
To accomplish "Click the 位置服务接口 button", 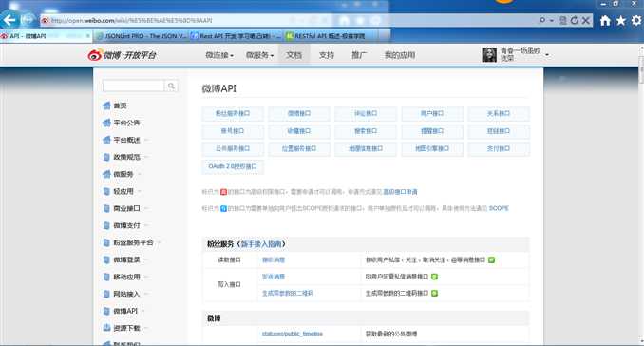I will click(x=299, y=148).
